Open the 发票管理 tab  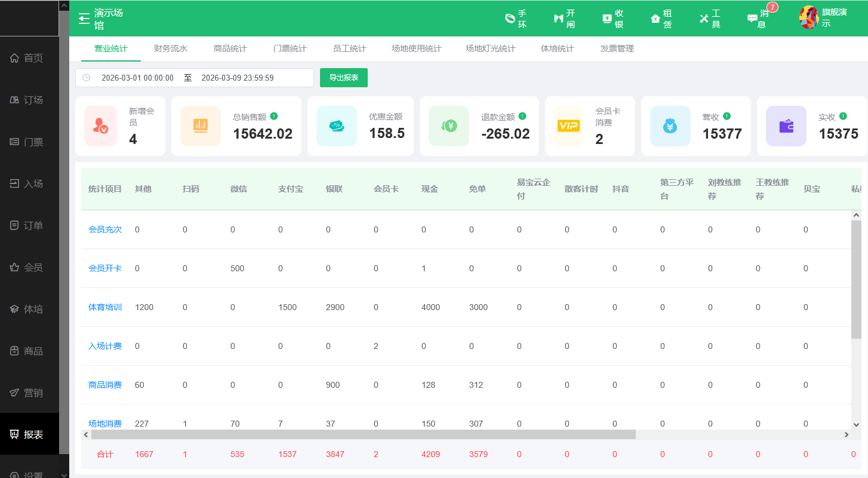tap(617, 48)
